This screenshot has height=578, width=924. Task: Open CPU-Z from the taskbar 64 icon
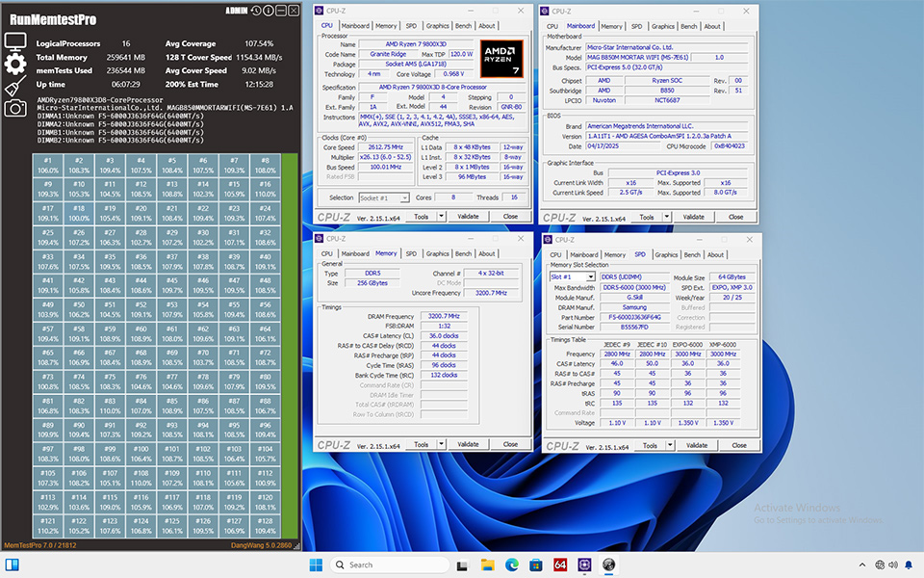point(560,565)
